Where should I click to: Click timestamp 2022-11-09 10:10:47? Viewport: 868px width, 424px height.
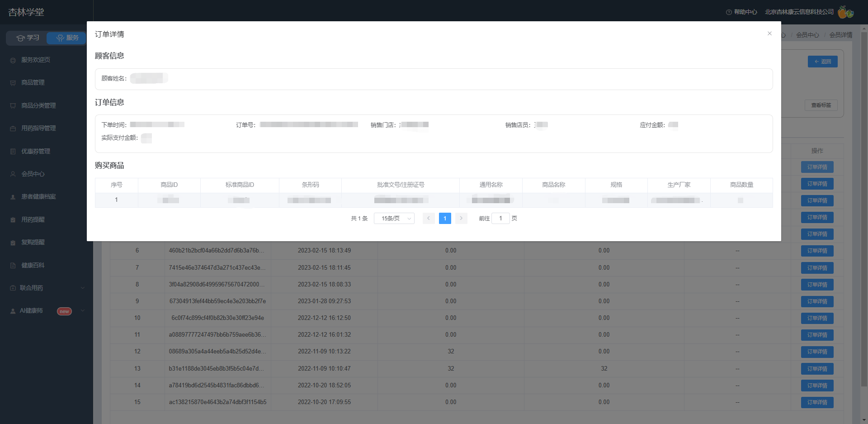tap(324, 369)
